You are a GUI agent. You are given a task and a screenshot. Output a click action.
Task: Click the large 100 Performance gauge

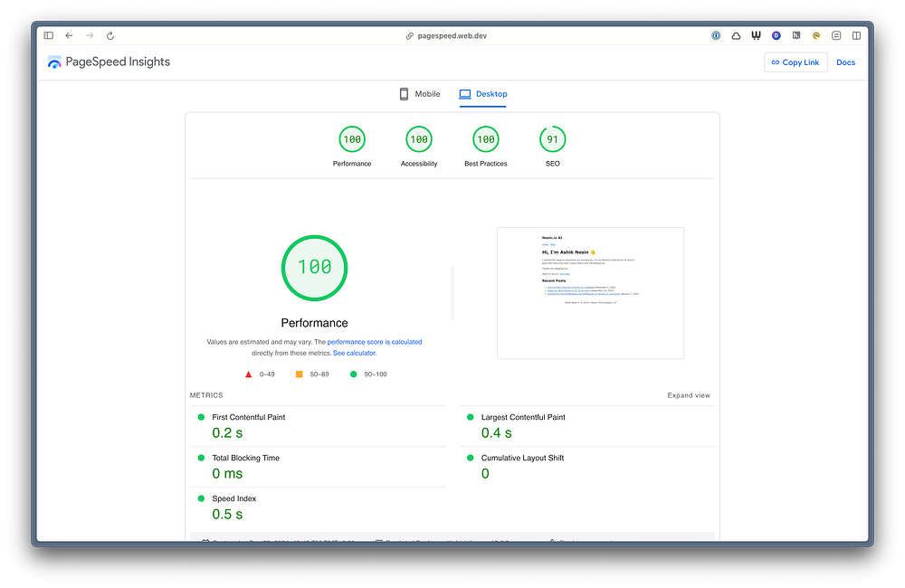(x=315, y=268)
